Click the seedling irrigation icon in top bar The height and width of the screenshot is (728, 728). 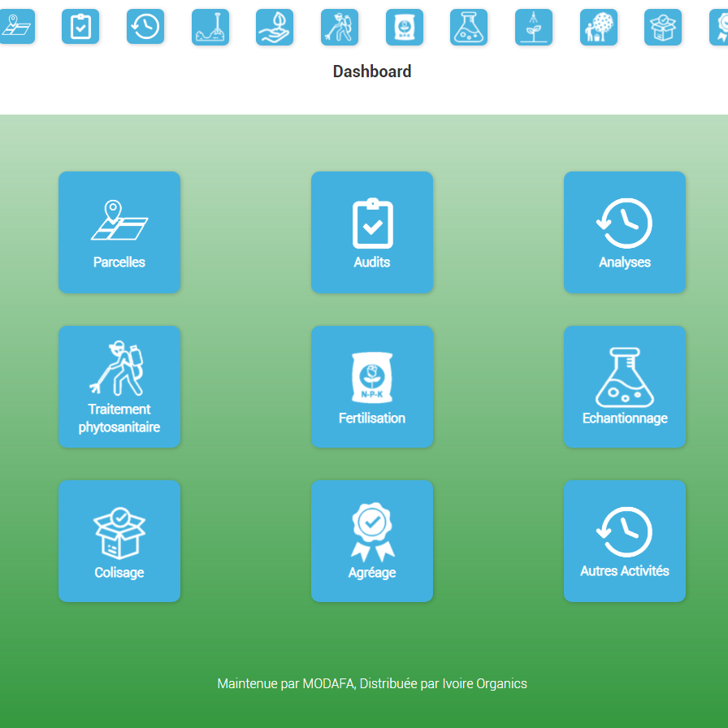[534, 27]
